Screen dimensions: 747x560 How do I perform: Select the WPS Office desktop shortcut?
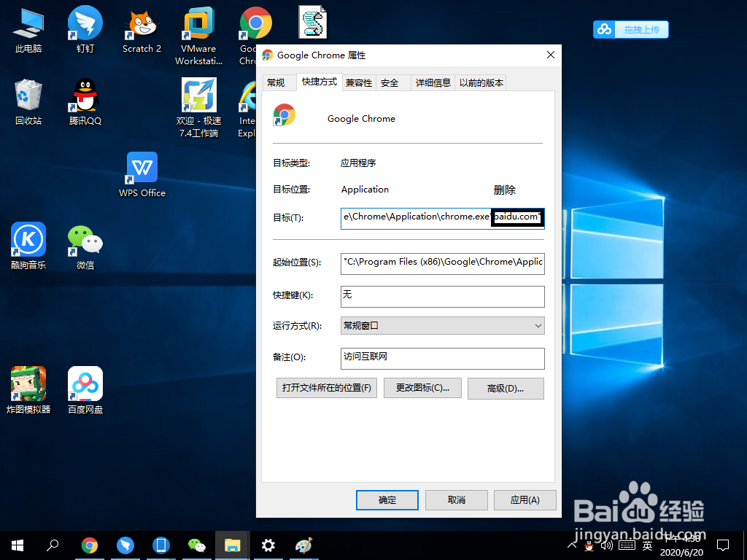click(x=142, y=175)
